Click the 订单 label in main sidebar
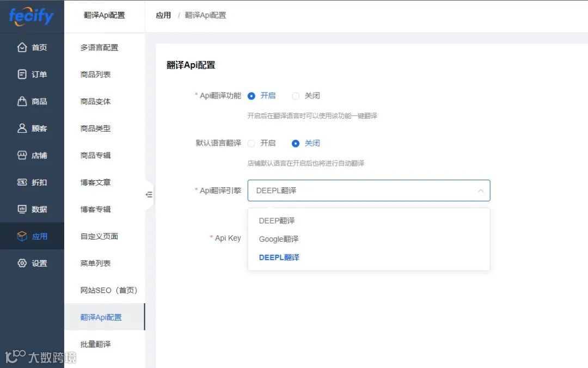 point(39,74)
